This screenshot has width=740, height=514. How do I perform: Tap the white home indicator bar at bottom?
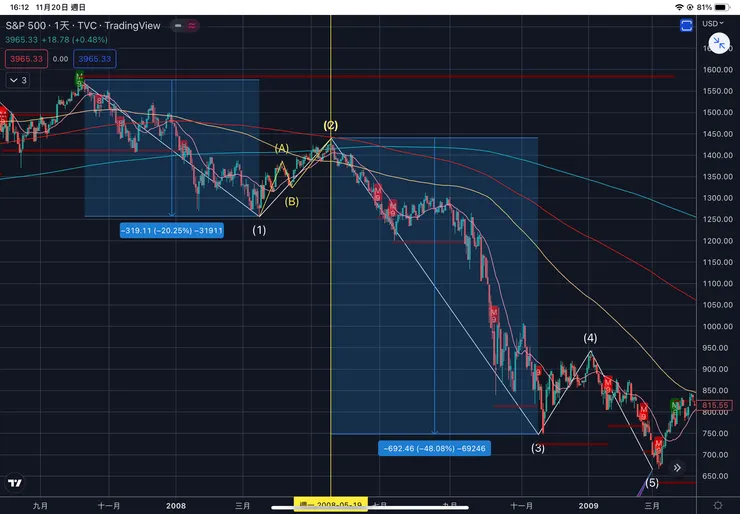tap(370, 508)
